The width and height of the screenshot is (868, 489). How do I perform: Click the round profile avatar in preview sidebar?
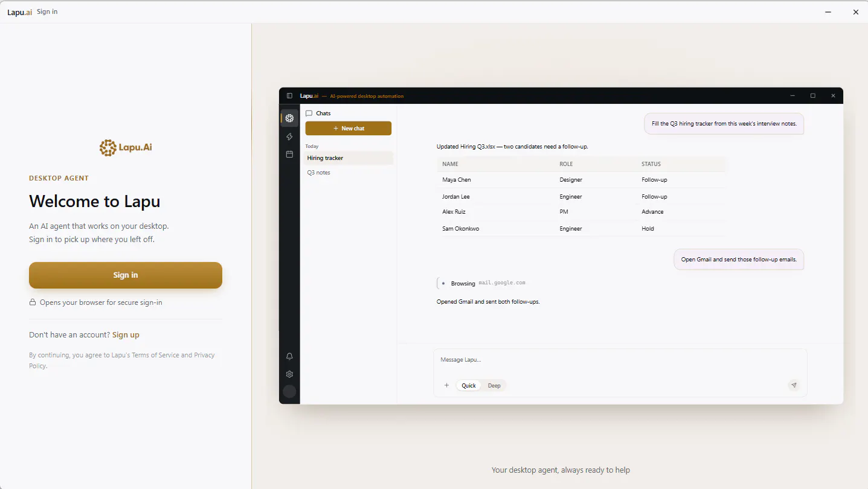pyautogui.click(x=289, y=392)
